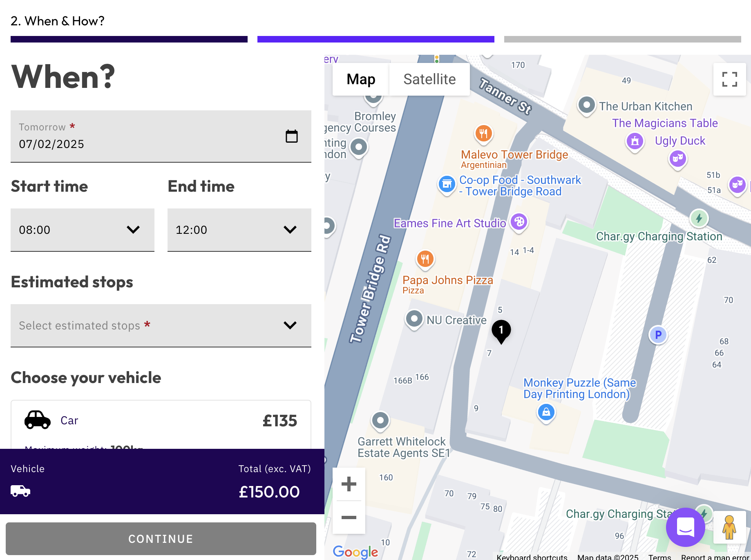Click the blue parking P marker
Image resolution: width=751 pixels, height=560 pixels.
[x=658, y=335]
